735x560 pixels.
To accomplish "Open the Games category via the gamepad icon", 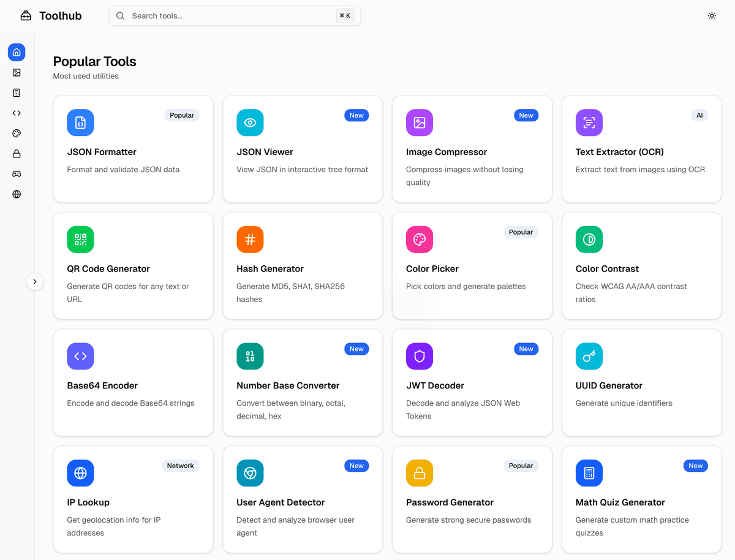I will coord(17,173).
